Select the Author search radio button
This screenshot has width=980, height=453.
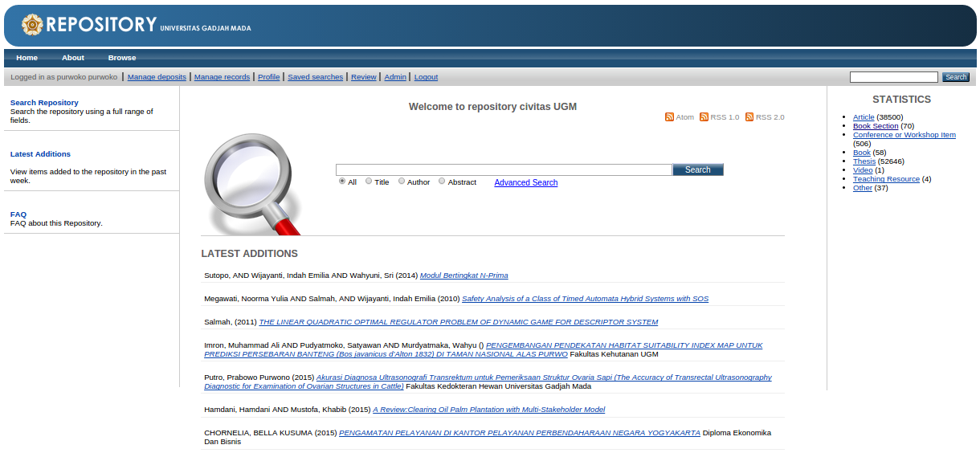click(402, 182)
